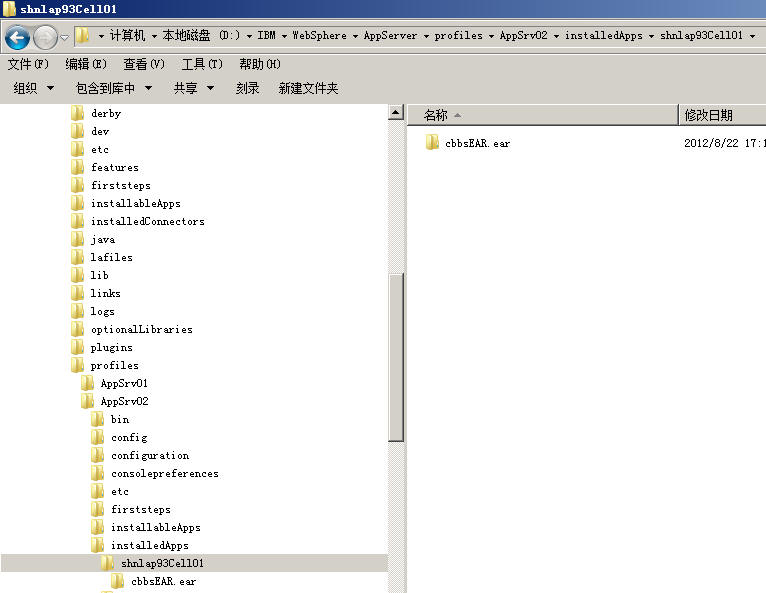Expand the dropdown arrow after profiles breadcrumb
Viewport: 766px width, 593px height.
[x=491, y=36]
